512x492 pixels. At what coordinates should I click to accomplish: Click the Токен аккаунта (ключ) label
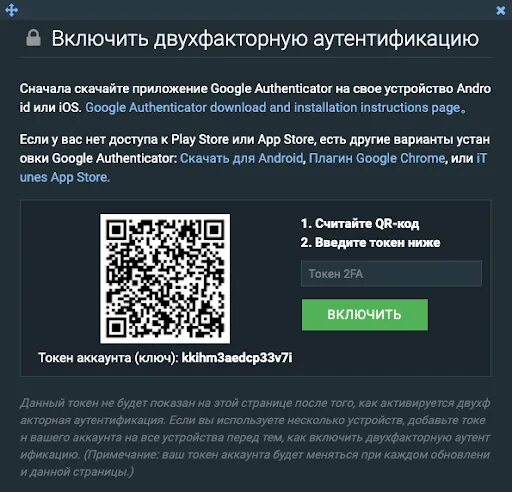[108, 358]
